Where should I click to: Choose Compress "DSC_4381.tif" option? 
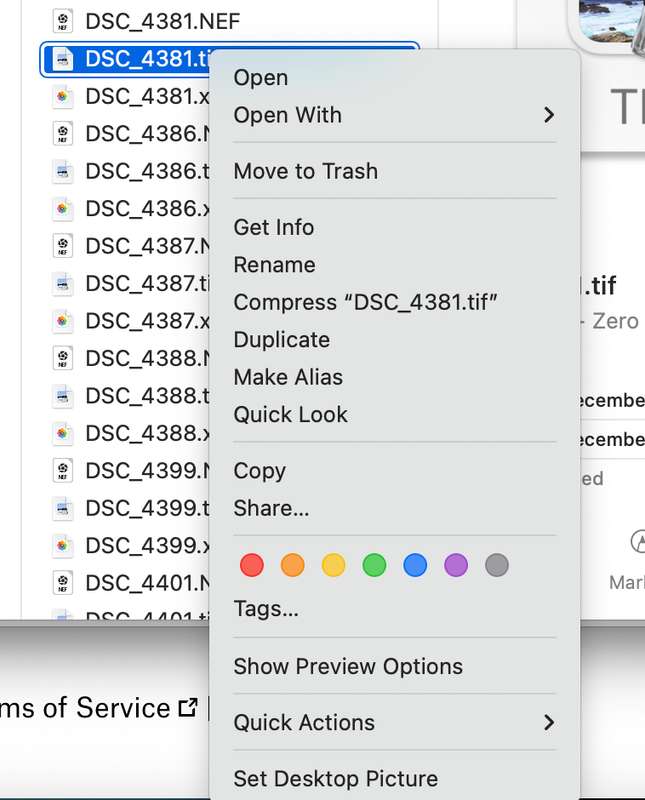[x=366, y=302]
